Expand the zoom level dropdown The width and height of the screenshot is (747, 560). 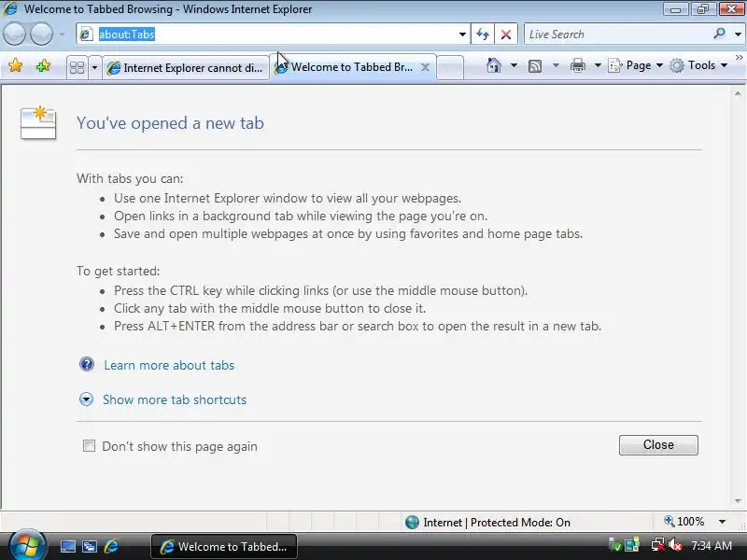[722, 522]
